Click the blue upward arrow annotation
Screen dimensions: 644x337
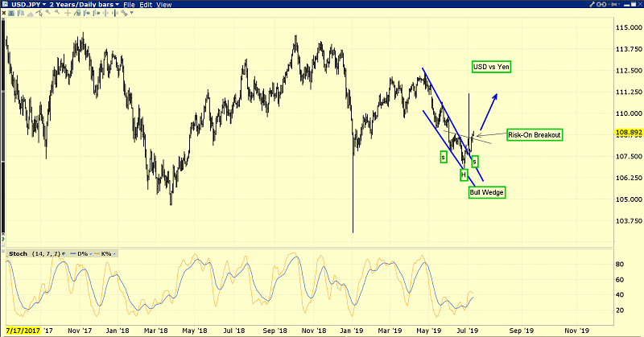pyautogui.click(x=489, y=112)
